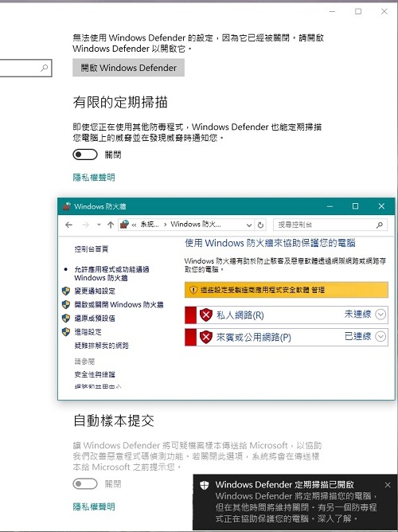
Task: Minimize the Windows 防火牆 window
Action: pos(330,206)
